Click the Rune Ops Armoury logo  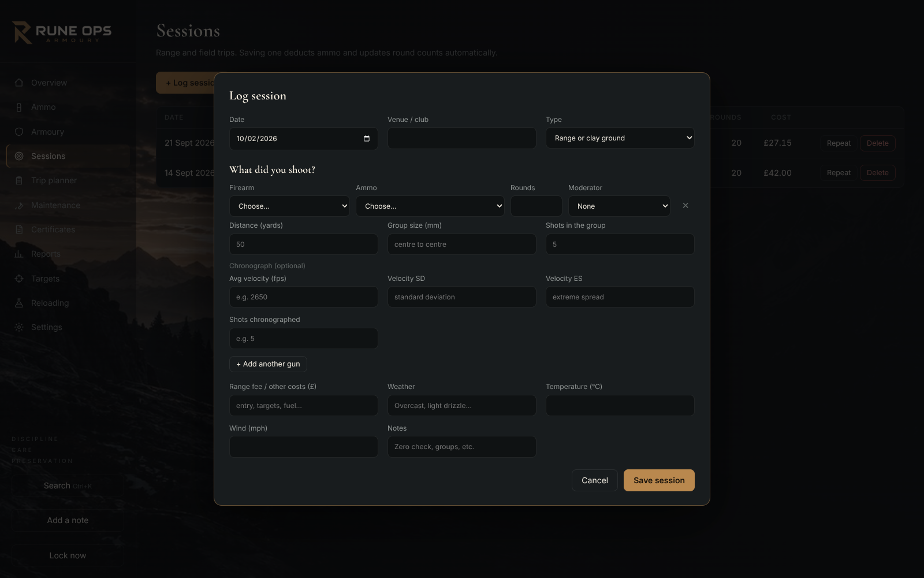pyautogui.click(x=62, y=32)
